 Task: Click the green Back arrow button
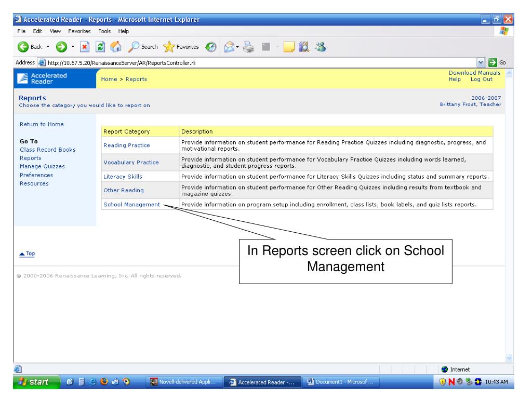coord(23,47)
